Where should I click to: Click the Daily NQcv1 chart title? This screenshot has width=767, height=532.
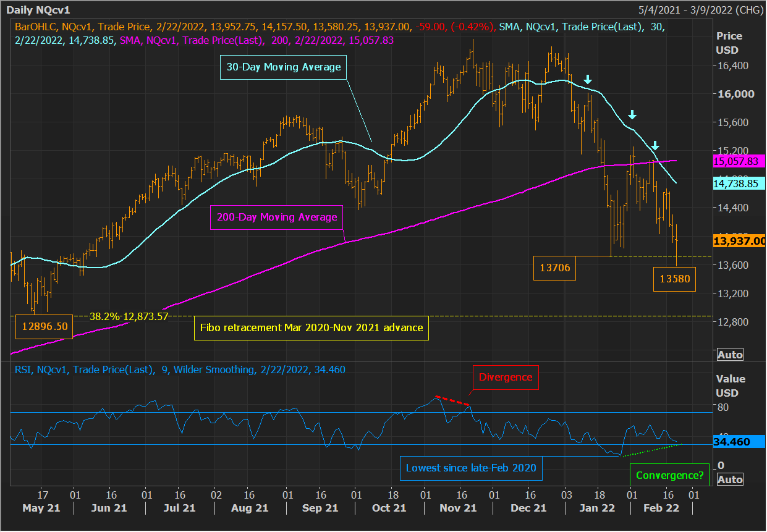[41, 10]
